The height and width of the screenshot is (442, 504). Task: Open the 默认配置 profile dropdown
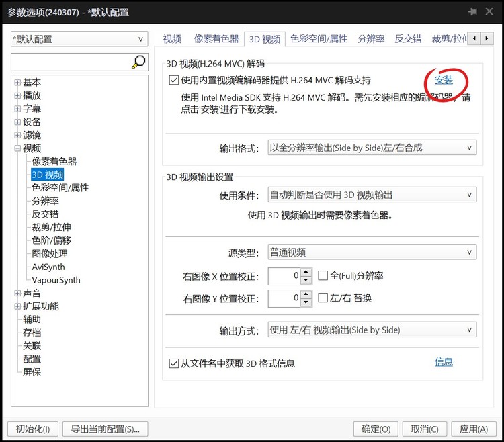(x=79, y=39)
